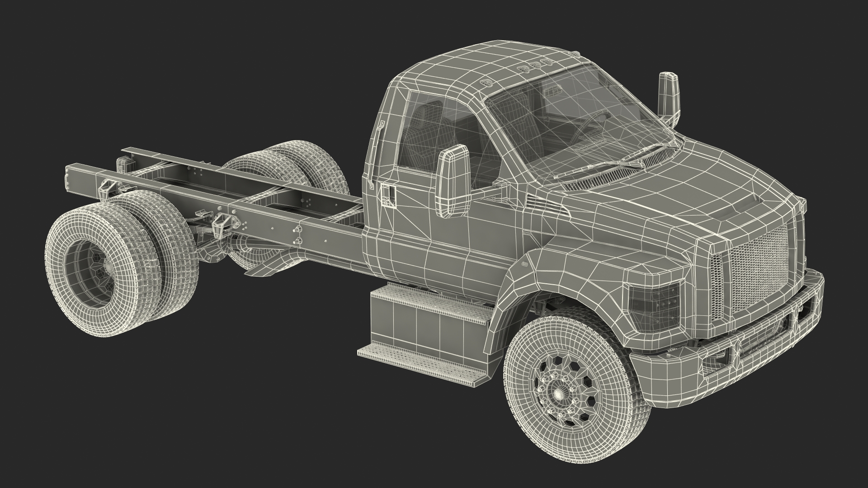868x488 pixels.
Task: Click the driver side mirror
Action: pos(453,182)
